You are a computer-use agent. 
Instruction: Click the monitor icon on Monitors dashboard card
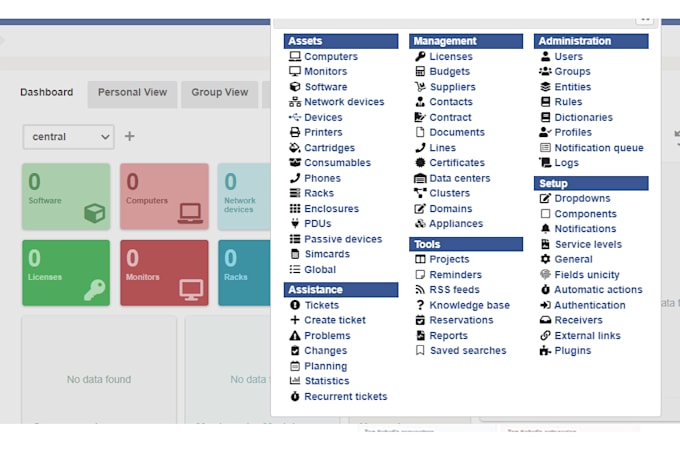tap(189, 289)
